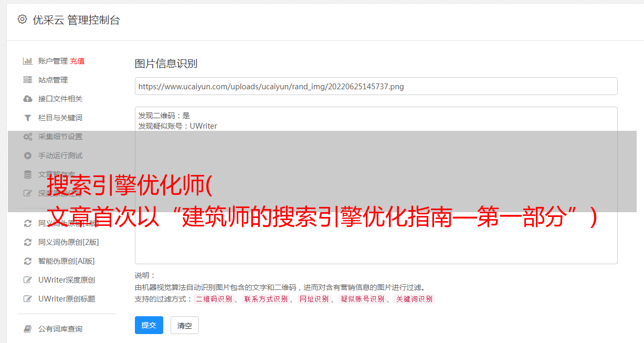The width and height of the screenshot is (644, 343).
Task: Click the gears icon for 采集细节设置
Action: pos(28,137)
